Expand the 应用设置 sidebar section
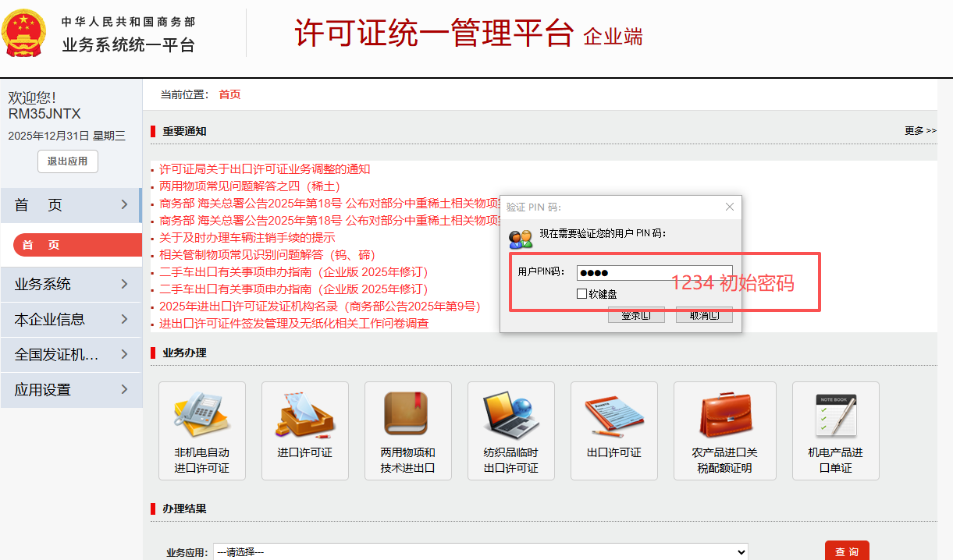Screen dimensions: 953x560 (71, 389)
